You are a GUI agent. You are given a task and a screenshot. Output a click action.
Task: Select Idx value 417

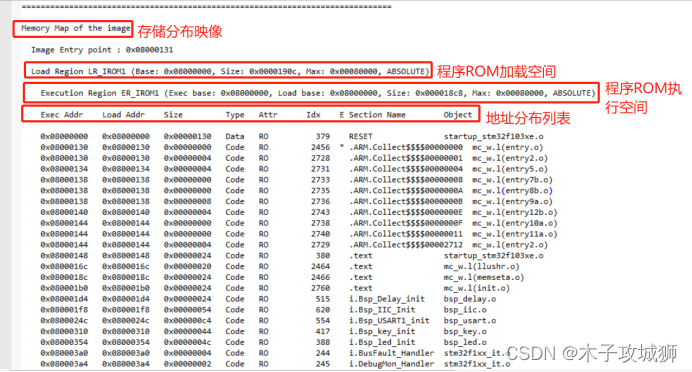323,331
